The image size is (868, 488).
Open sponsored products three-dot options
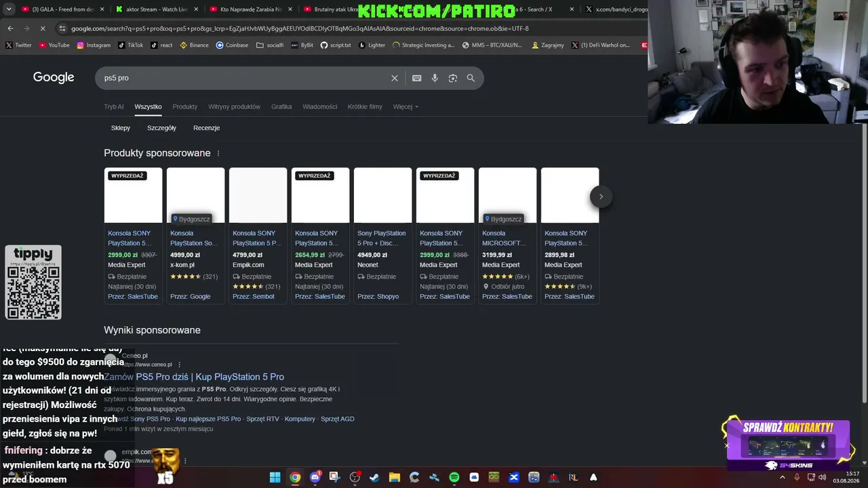point(218,153)
